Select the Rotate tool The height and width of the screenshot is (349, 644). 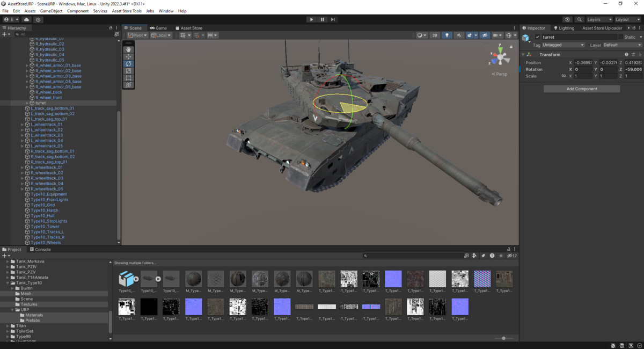[x=129, y=63]
